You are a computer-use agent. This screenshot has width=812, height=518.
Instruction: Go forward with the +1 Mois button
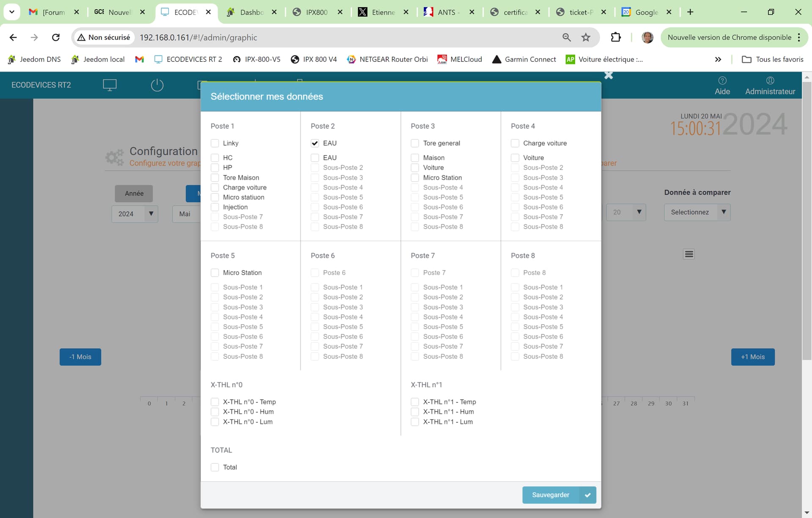coord(753,357)
